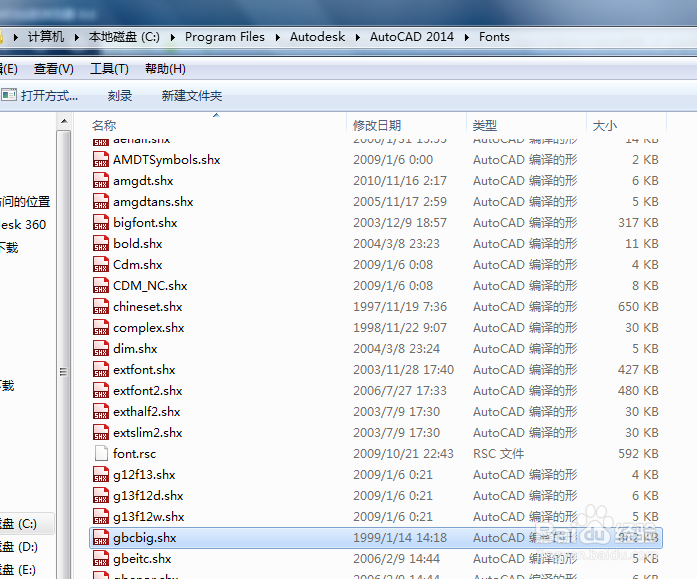Click the g12f13.shx file icon
The height and width of the screenshot is (579, 697).
(x=101, y=474)
